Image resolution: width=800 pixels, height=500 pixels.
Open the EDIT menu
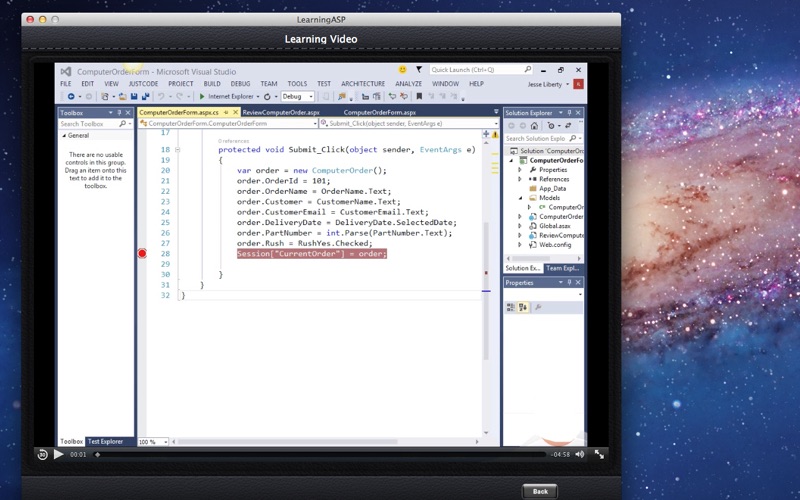click(88, 84)
